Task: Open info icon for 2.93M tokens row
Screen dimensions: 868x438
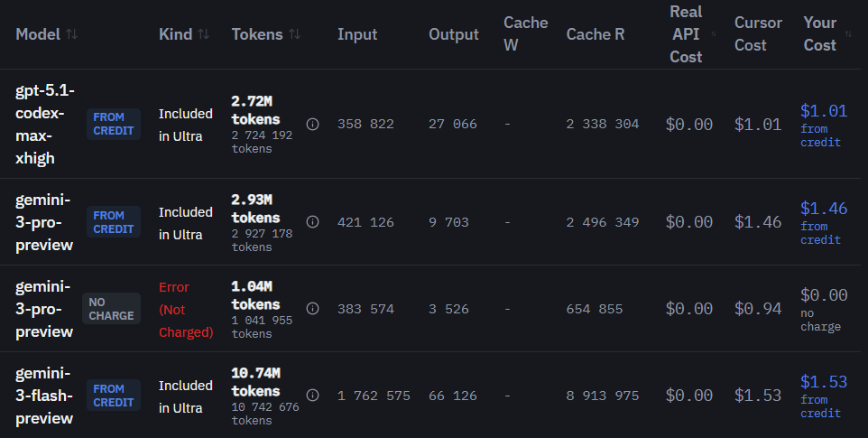Action: click(x=312, y=222)
